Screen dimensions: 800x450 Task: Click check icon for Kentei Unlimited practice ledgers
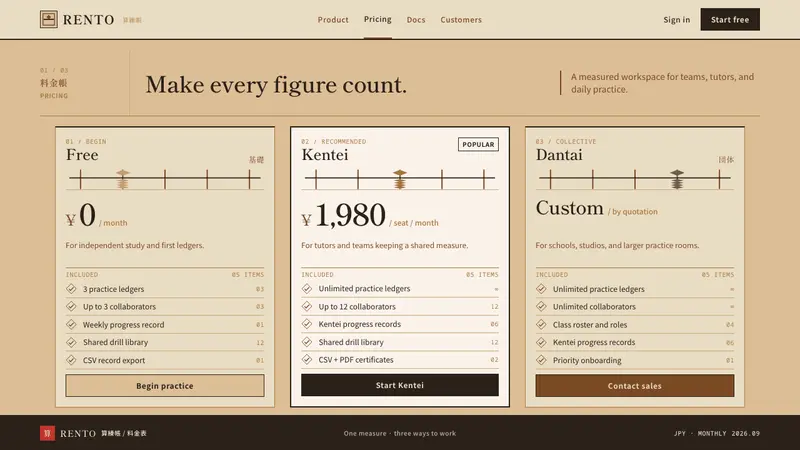pos(307,288)
